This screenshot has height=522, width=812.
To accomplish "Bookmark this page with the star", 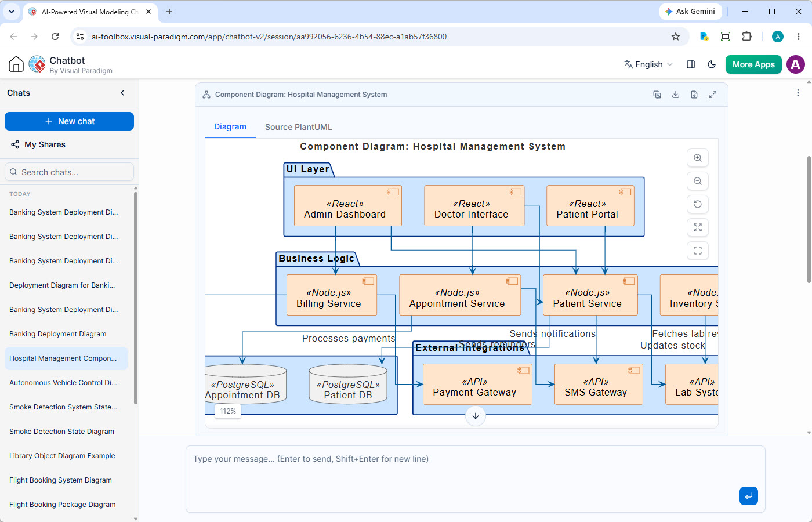I will click(676, 37).
